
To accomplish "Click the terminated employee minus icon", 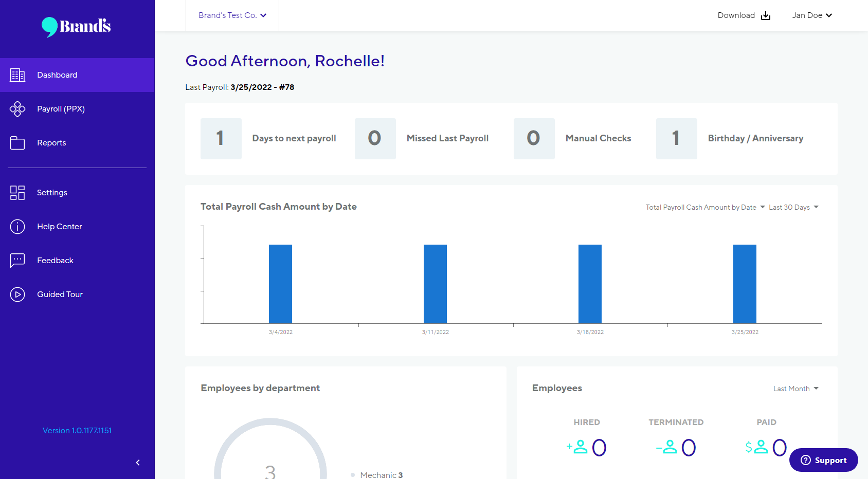I will [666, 447].
